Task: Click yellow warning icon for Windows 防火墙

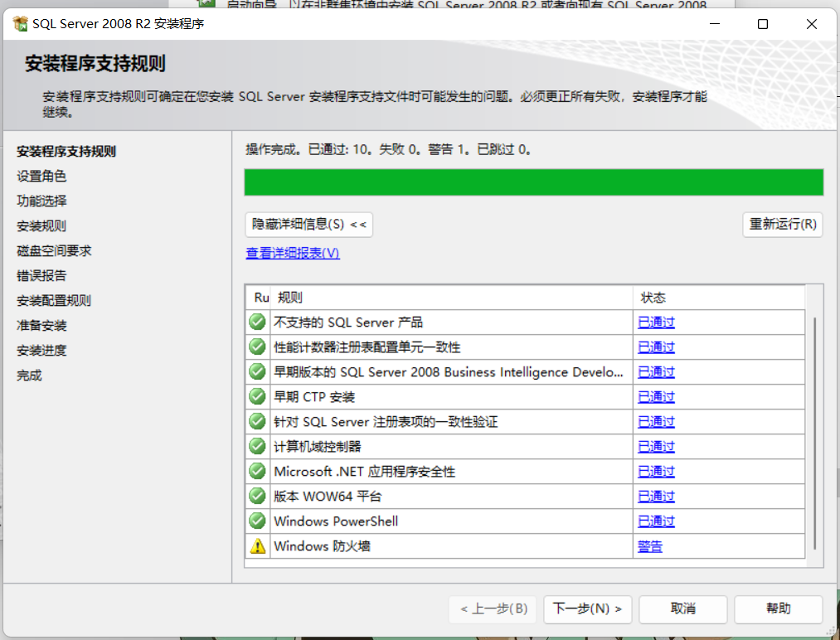Action: click(258, 545)
